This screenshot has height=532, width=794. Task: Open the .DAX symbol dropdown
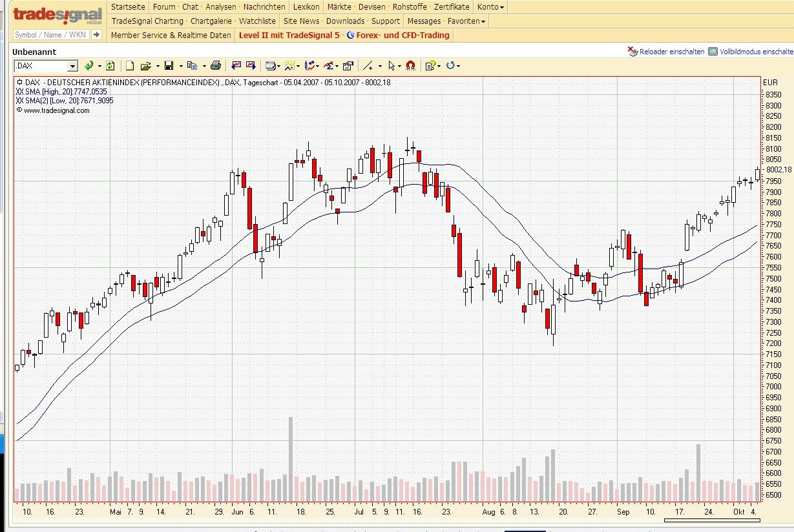click(73, 66)
